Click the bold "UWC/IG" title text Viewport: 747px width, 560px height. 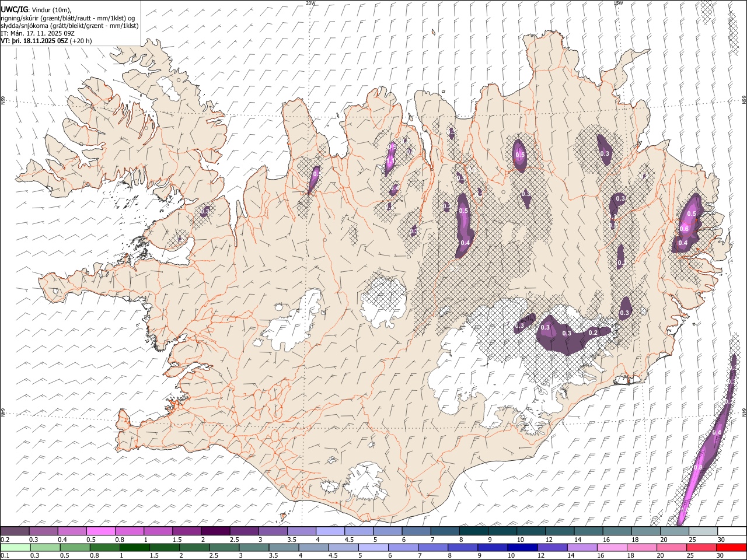point(13,9)
